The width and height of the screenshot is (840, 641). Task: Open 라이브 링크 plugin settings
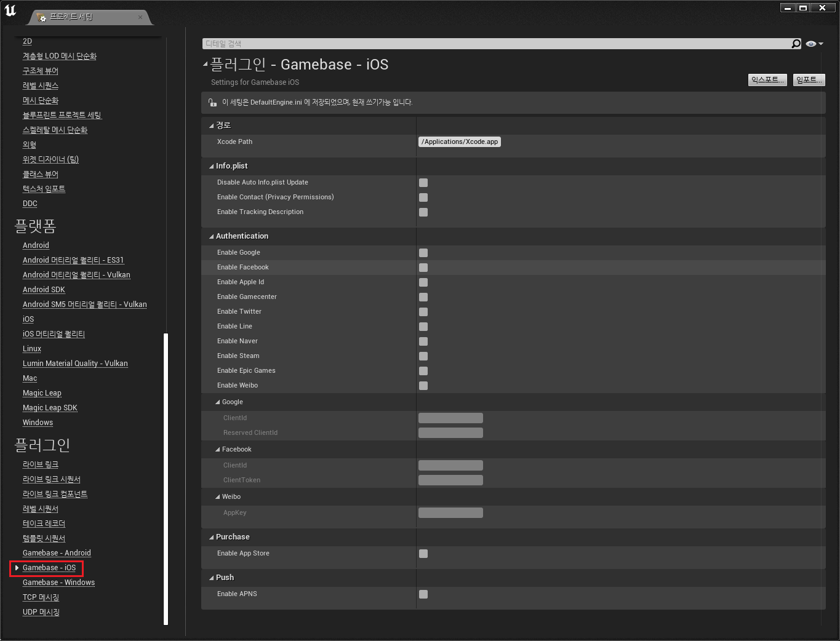pos(41,464)
